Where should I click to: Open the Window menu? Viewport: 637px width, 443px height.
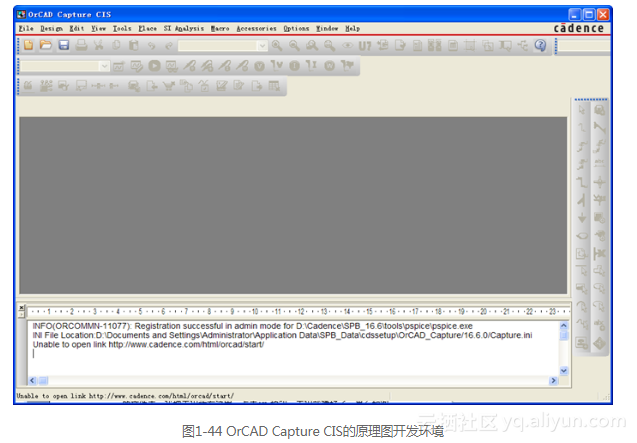pyautogui.click(x=327, y=28)
